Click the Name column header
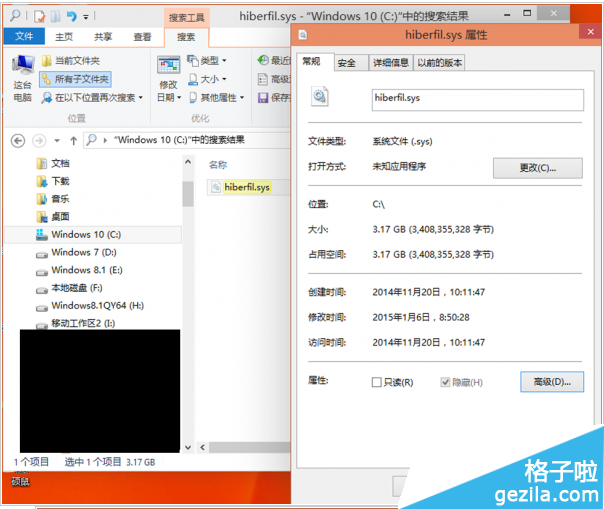This screenshot has height=509, width=604. tap(218, 165)
